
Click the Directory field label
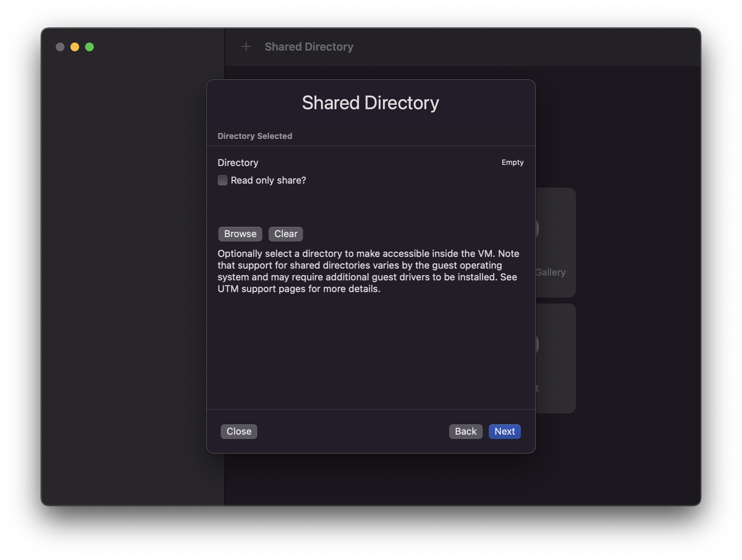click(238, 163)
